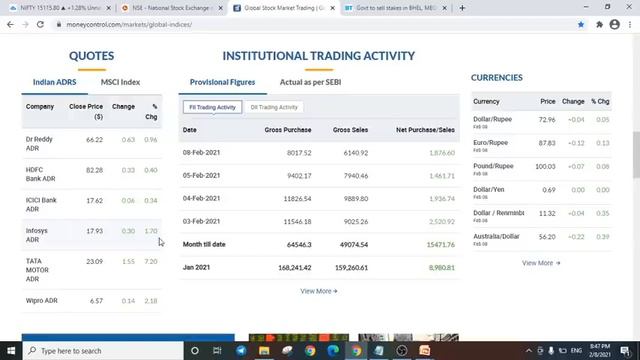Click Dollar/Rupee currency row

pyautogui.click(x=541, y=122)
